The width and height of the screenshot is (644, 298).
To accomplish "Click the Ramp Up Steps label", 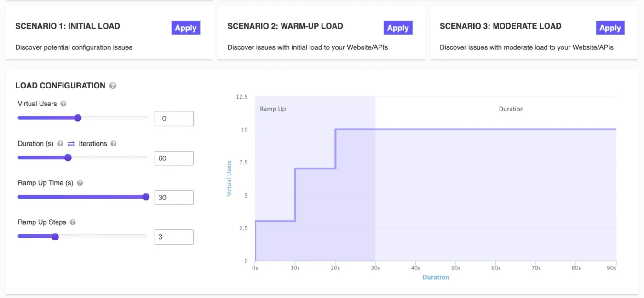I will [x=42, y=222].
